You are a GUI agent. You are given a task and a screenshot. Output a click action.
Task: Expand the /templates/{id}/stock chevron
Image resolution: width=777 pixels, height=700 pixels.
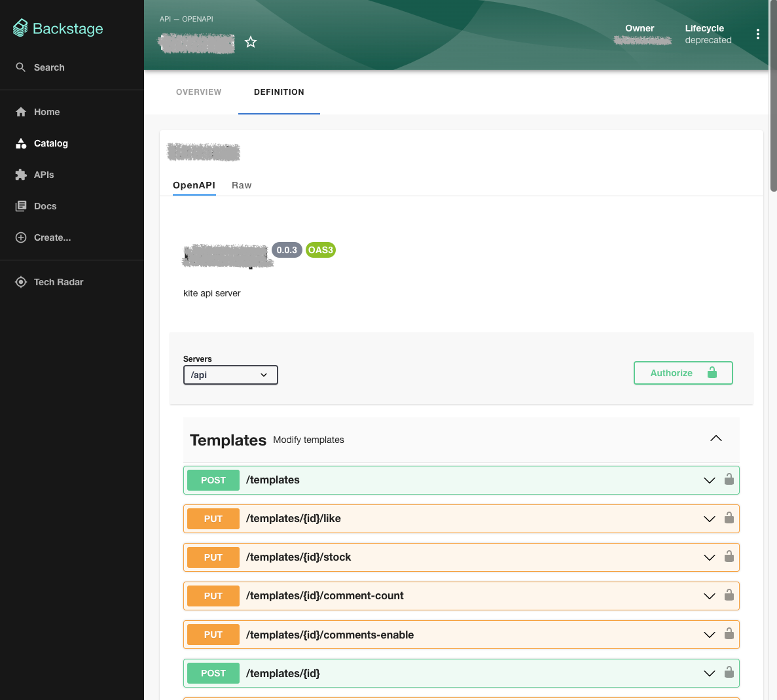pos(710,557)
